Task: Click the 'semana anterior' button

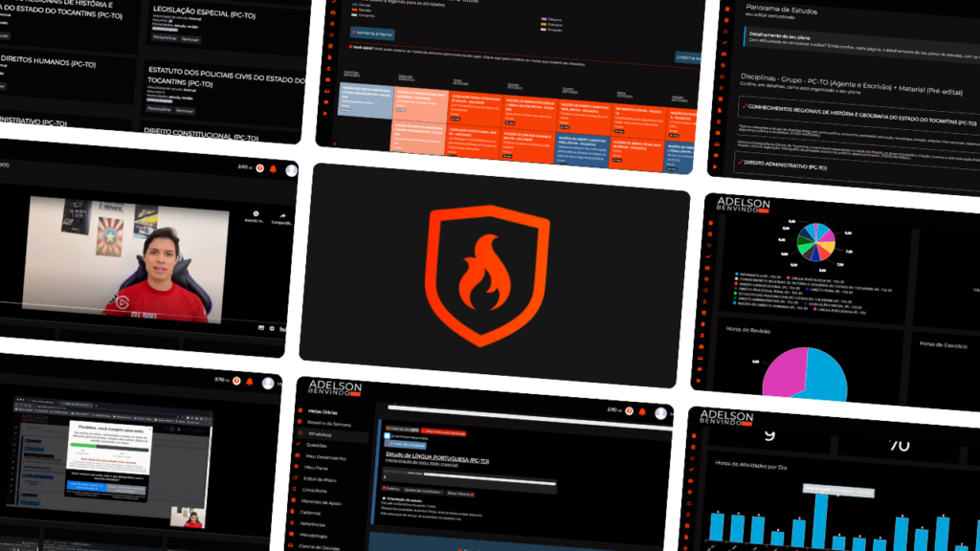Action: pyautogui.click(x=372, y=33)
